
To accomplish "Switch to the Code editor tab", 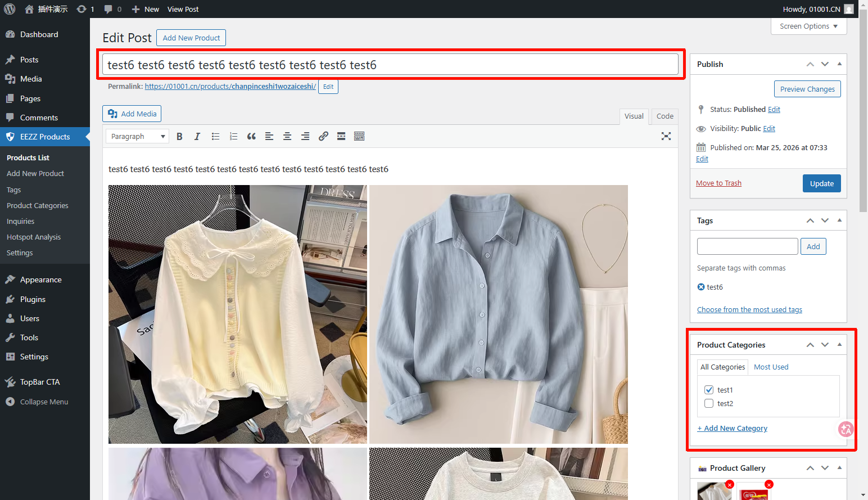I will pos(664,116).
